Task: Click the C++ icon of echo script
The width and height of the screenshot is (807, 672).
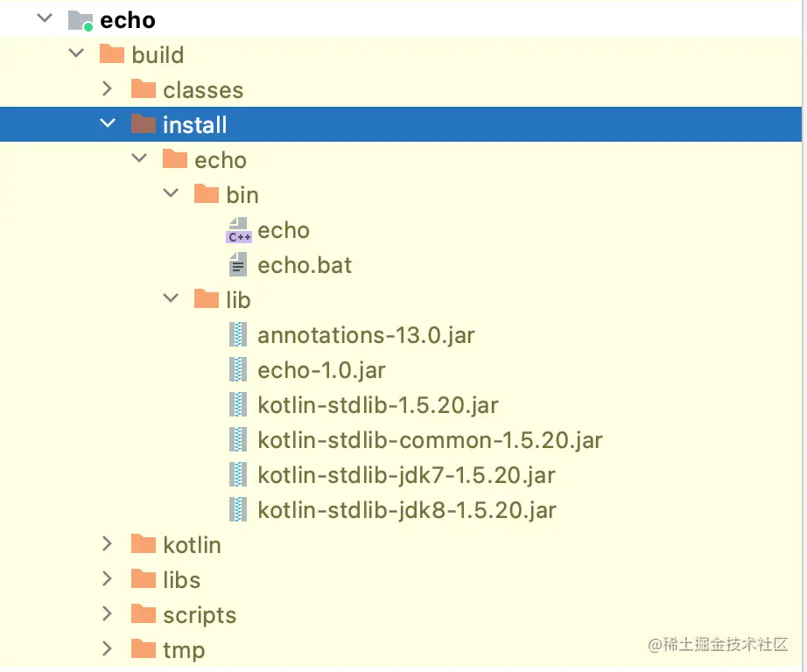Action: point(238,230)
